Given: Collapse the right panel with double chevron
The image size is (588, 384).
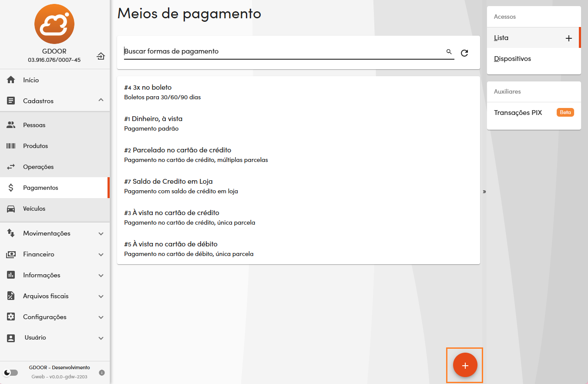Looking at the screenshot, I should coord(484,191).
